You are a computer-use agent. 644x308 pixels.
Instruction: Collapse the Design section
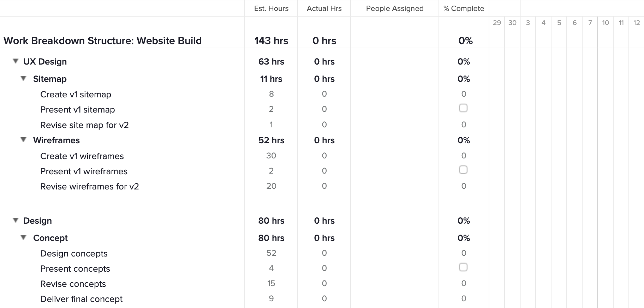(15, 220)
